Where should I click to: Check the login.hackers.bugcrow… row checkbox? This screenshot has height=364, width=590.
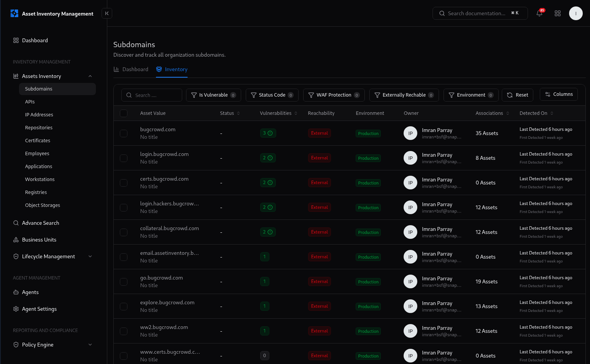(x=124, y=208)
